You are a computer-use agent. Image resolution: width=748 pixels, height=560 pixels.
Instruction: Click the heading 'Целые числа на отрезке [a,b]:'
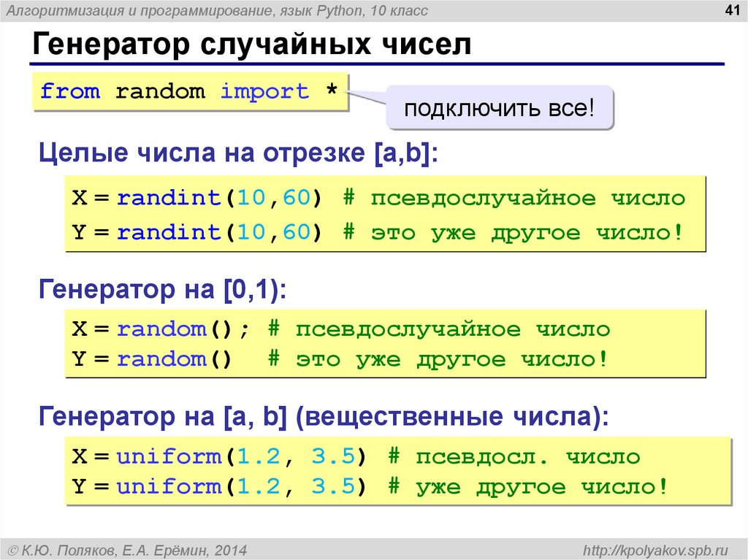point(238,153)
